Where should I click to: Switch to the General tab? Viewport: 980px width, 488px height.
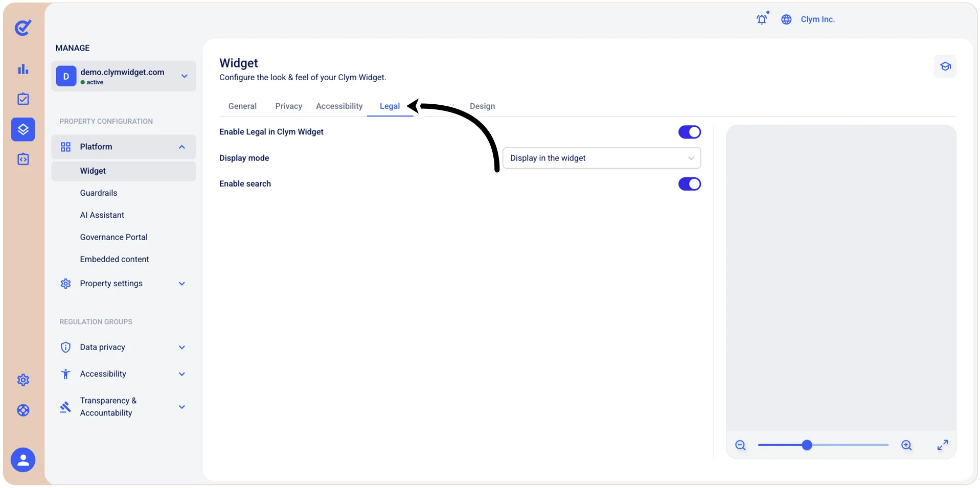pos(242,106)
